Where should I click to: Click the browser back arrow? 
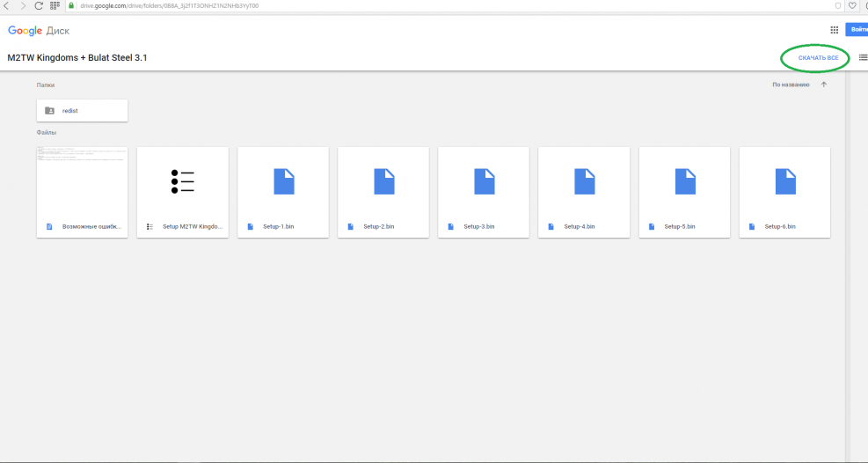coord(8,5)
